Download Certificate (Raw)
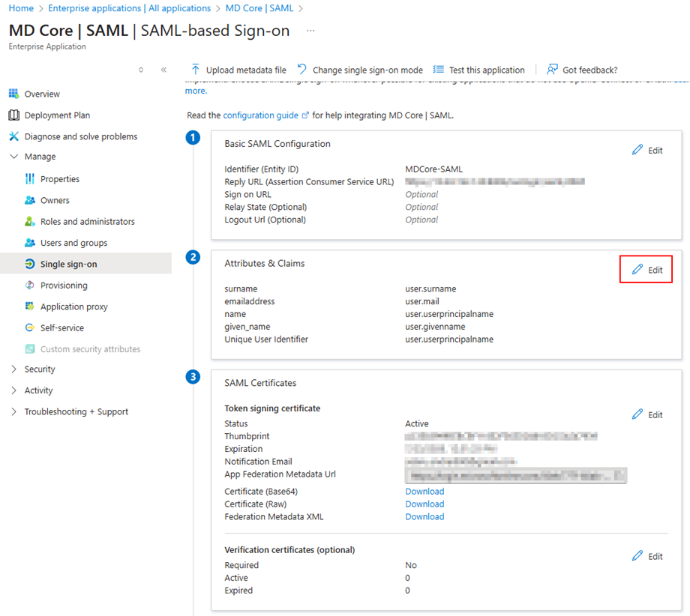 click(424, 504)
